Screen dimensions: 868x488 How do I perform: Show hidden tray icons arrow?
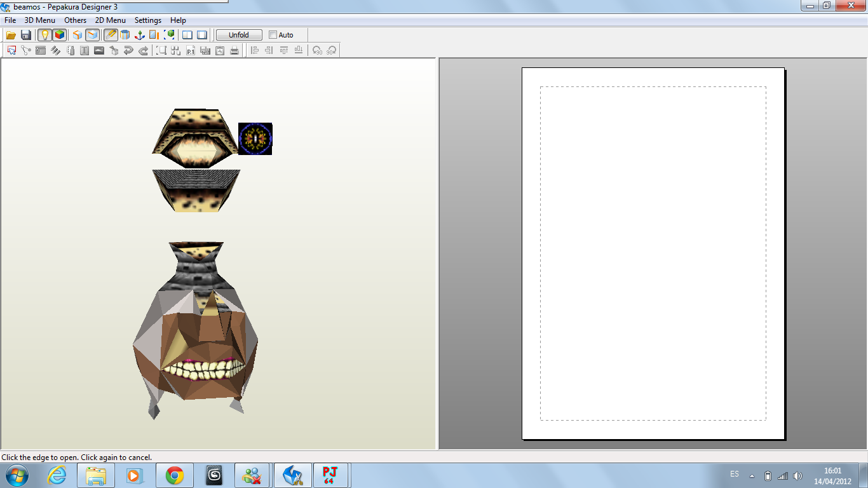tap(752, 475)
